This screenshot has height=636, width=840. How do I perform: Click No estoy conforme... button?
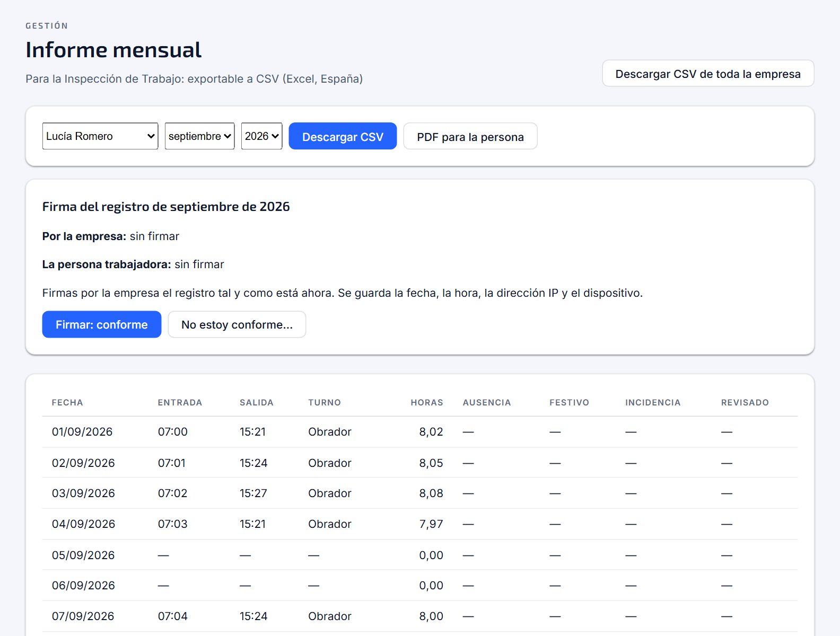[x=237, y=324]
